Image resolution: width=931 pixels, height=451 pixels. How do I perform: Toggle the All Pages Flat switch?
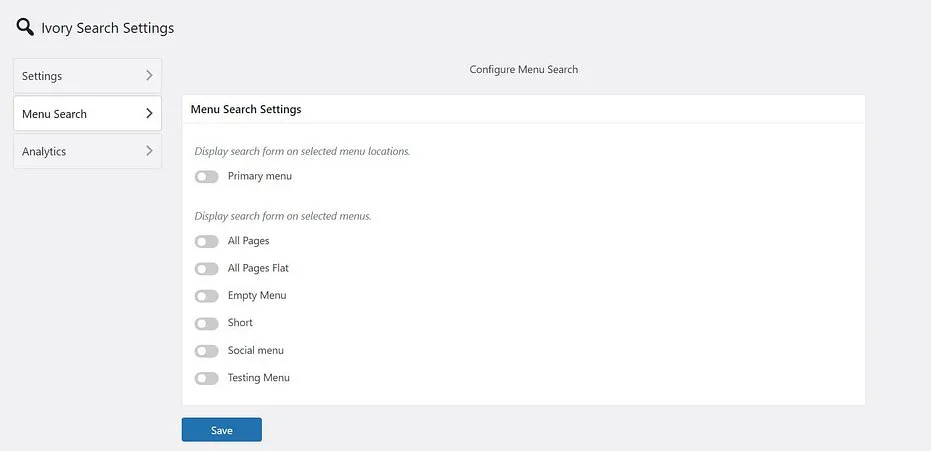[x=206, y=269]
